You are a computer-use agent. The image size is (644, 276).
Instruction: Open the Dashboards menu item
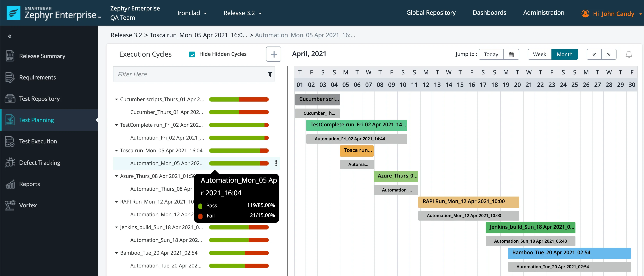[x=489, y=13]
